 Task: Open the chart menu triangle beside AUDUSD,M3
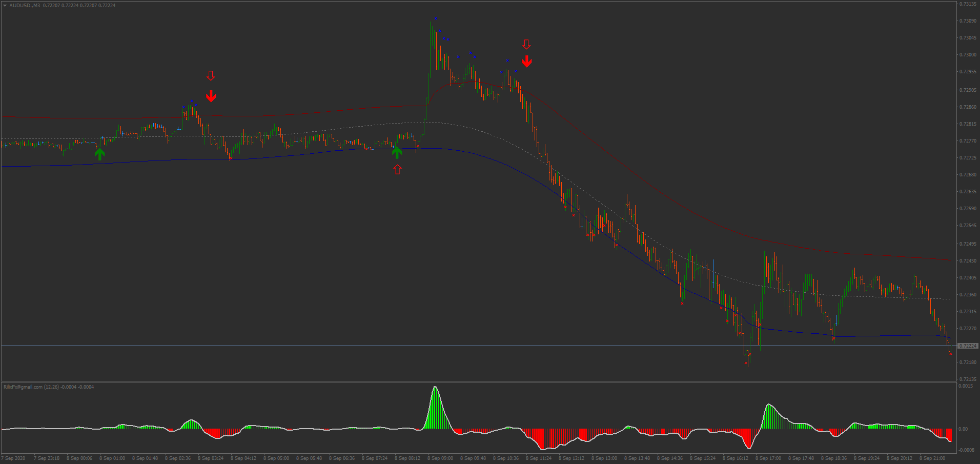click(x=5, y=6)
